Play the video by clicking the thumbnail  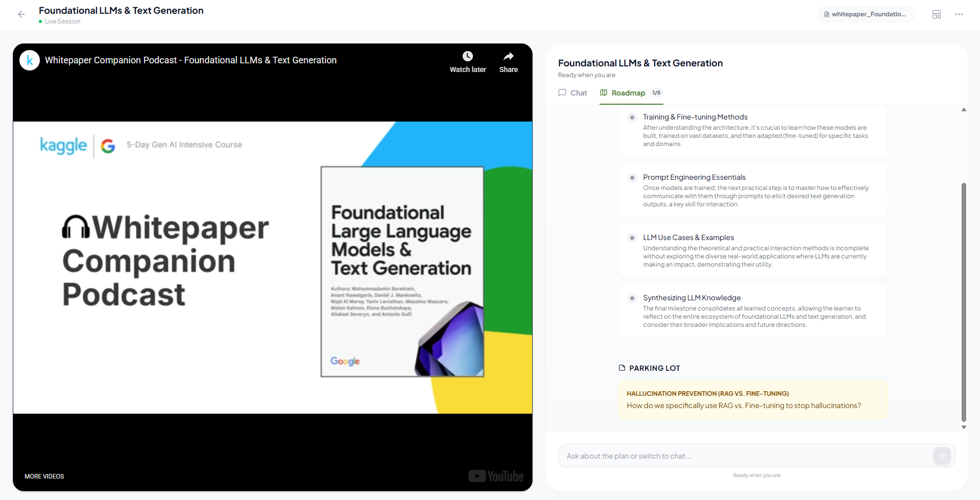pos(273,267)
